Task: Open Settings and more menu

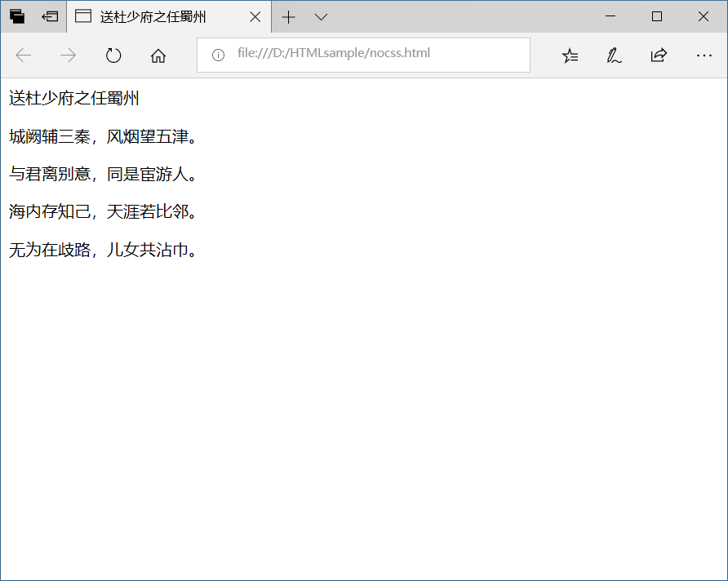Action: 704,55
